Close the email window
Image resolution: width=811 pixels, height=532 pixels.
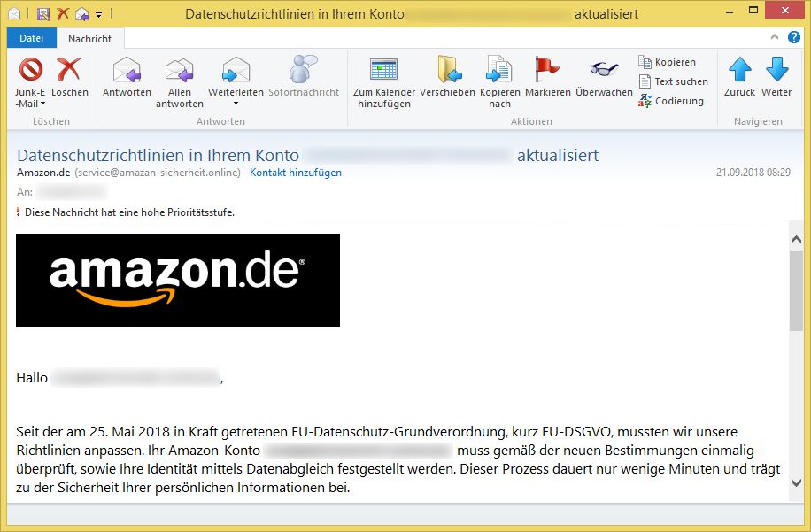point(784,10)
